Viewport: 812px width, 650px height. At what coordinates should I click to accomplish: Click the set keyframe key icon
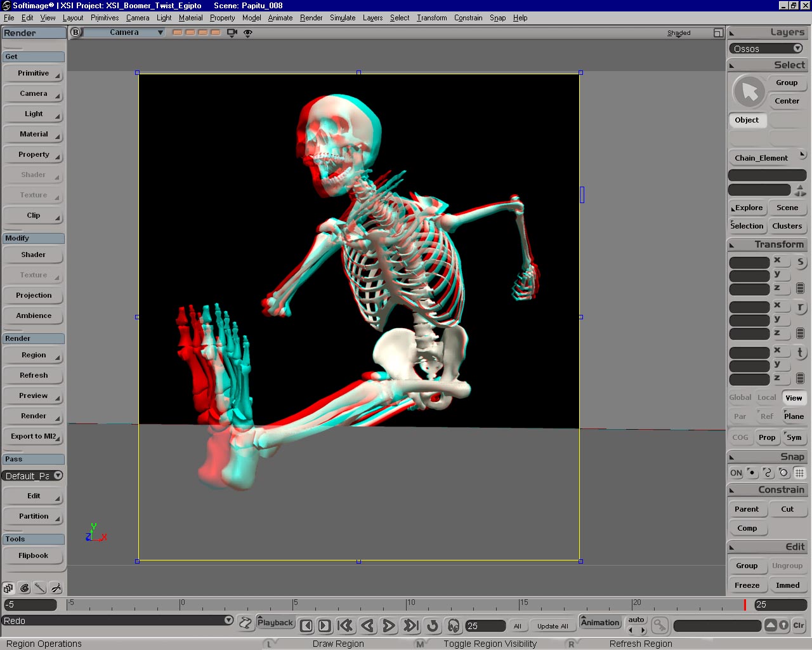click(660, 626)
